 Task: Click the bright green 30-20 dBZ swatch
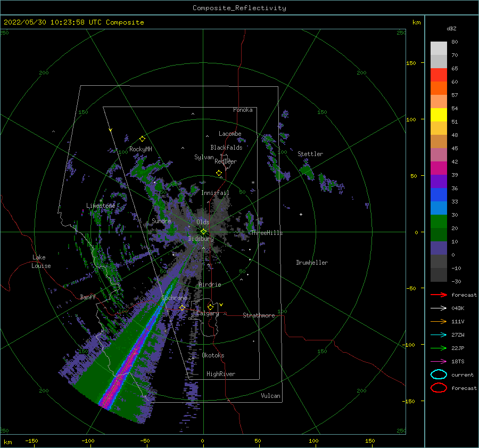(439, 222)
